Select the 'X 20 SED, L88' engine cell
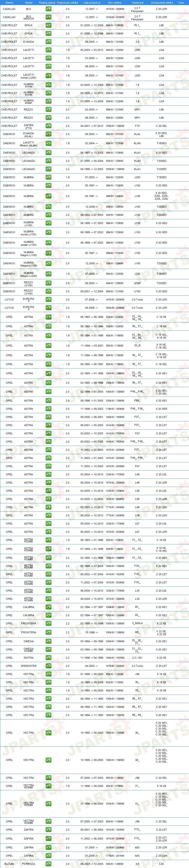Viewport: 189px width, 868px height. click(x=161, y=134)
